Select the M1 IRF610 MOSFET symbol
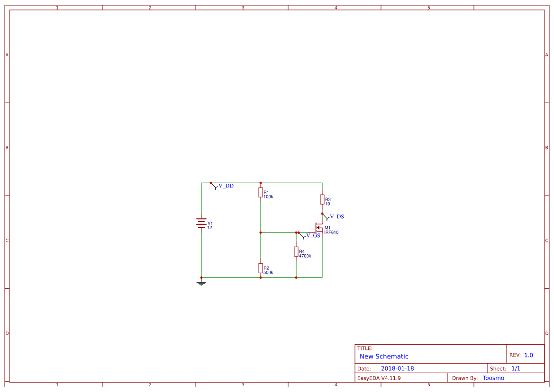This screenshot has width=554, height=392. 318,227
